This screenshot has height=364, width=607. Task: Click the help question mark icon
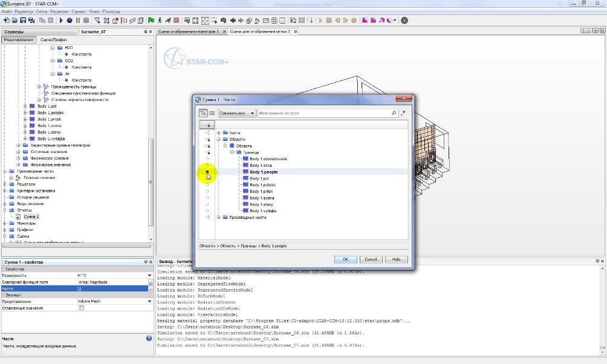click(149, 339)
